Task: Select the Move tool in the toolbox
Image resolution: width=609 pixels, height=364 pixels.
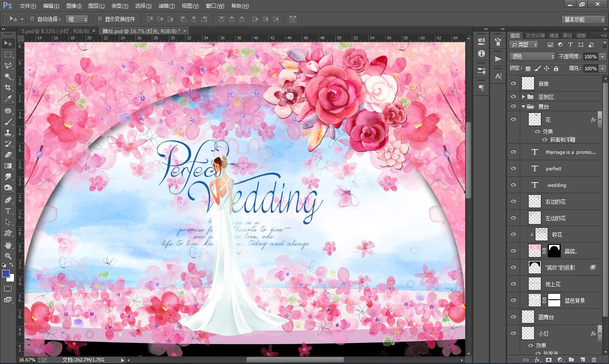Action: 8,43
